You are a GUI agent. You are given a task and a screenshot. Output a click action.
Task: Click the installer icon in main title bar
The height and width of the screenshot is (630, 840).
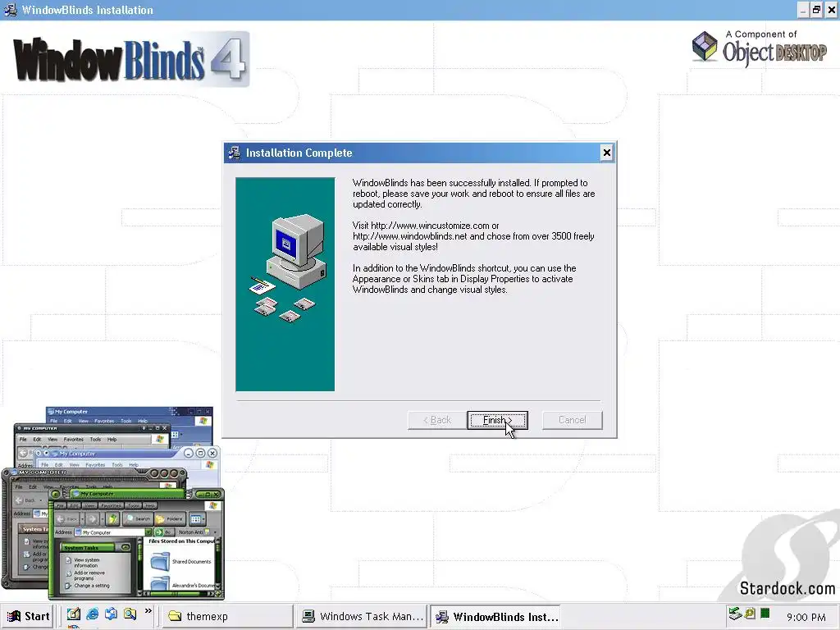(10, 10)
